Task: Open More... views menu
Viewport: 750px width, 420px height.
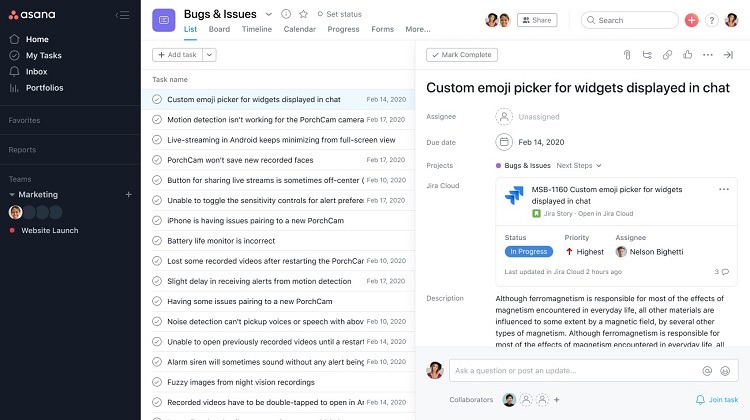Action: [x=418, y=29]
